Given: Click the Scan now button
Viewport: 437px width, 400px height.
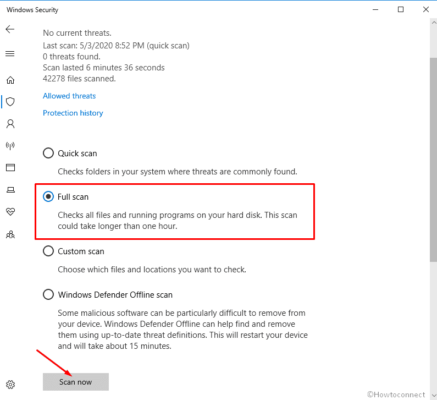Looking at the screenshot, I should point(76,382).
